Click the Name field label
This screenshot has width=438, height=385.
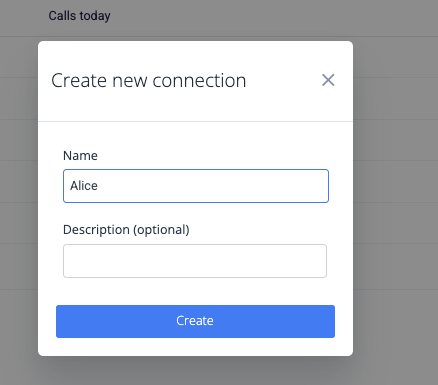pyautogui.click(x=80, y=156)
